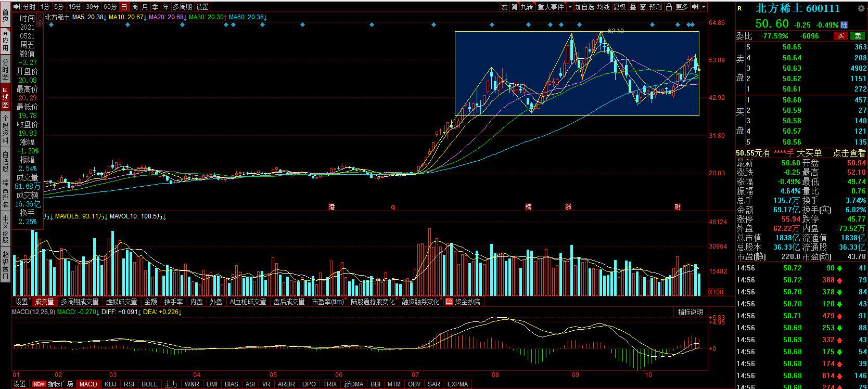Image resolution: width=868 pixels, height=389 pixels.
Task: Toggle 均线 moving average display
Action: [x=604, y=7]
